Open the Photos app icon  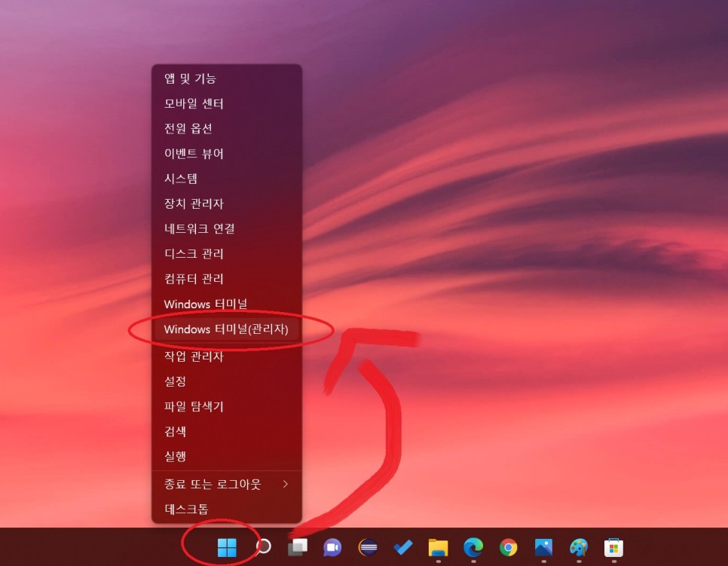coord(543,547)
